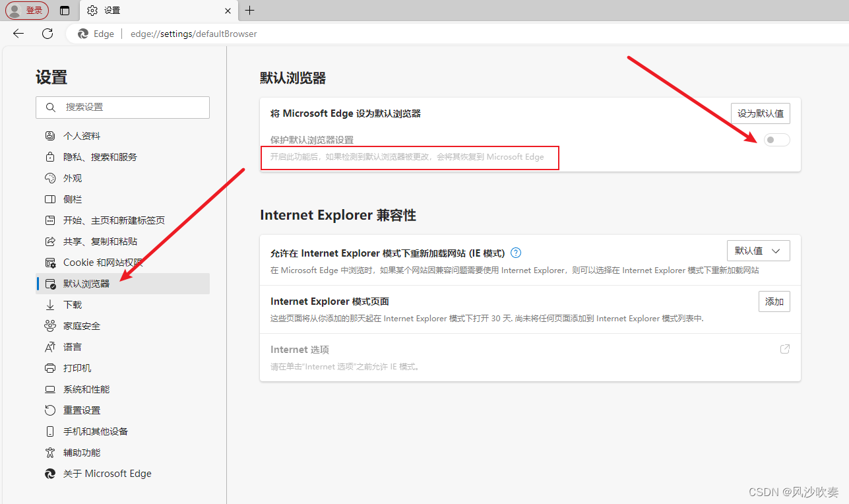849x504 pixels.
Task: Click the profile icon (个人资料) in sidebar
Action: click(x=50, y=136)
